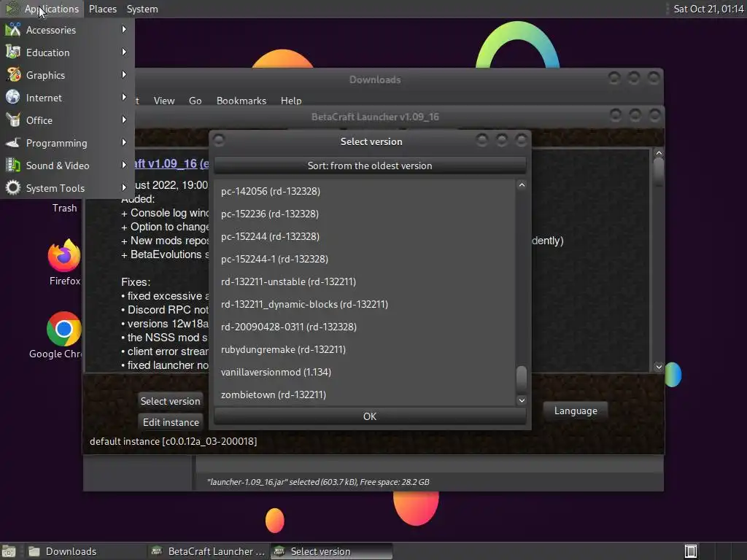This screenshot has width=747, height=560.
Task: Open the Help menu in the Downloads window
Action: (290, 101)
